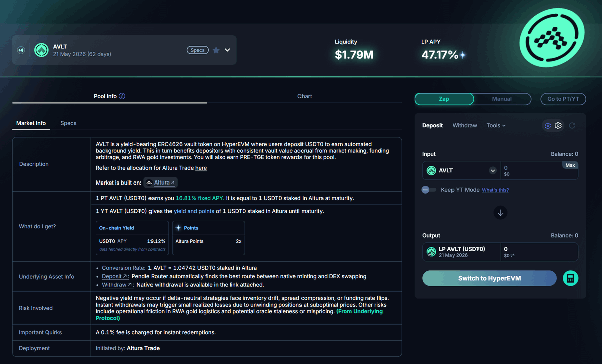The height and width of the screenshot is (364, 602).
Task: Switch to the Chart tab
Action: click(305, 96)
